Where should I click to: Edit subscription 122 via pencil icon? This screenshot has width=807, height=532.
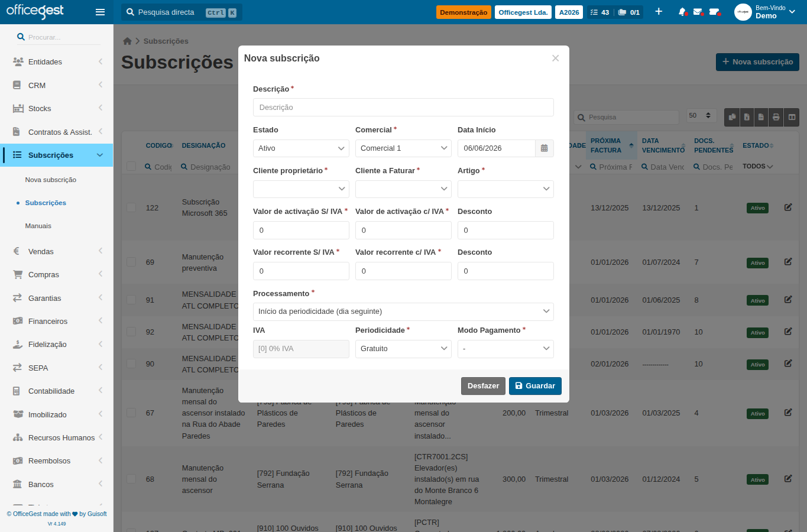coord(788,207)
